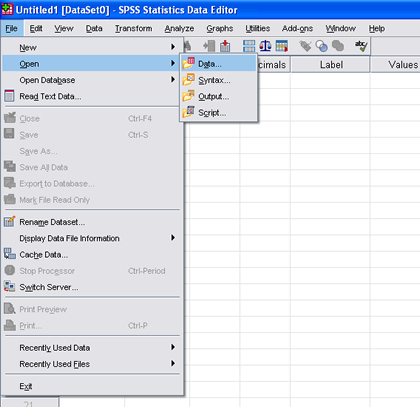The image size is (420, 407).
Task: Open the Analyze menu
Action: (179, 29)
